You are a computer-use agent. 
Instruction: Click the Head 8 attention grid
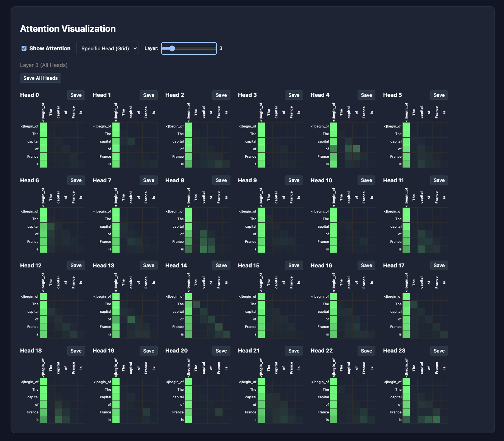pos(207,230)
